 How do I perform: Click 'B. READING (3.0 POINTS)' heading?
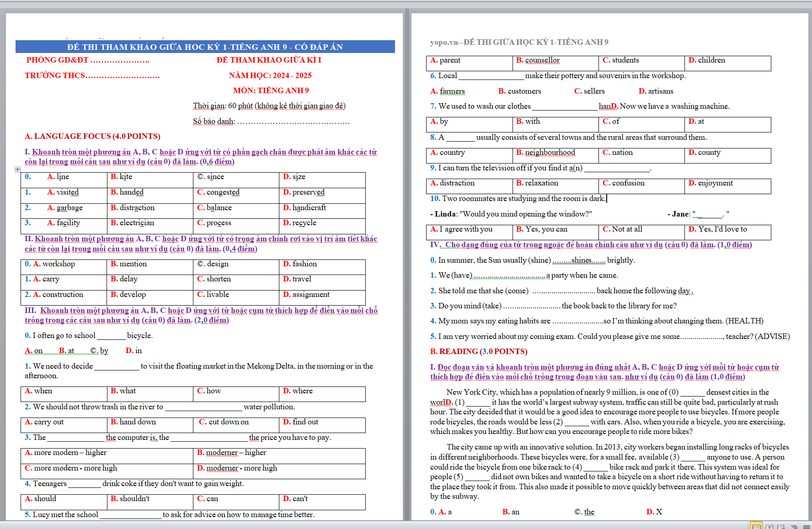tap(479, 351)
